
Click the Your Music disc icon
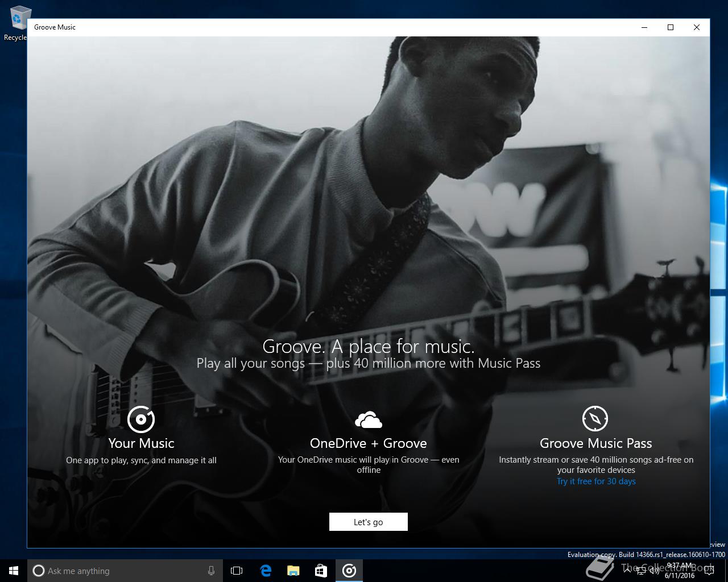pyautogui.click(x=141, y=419)
